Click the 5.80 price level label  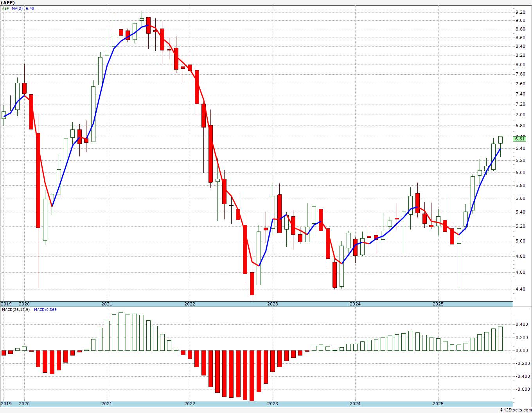520,186
